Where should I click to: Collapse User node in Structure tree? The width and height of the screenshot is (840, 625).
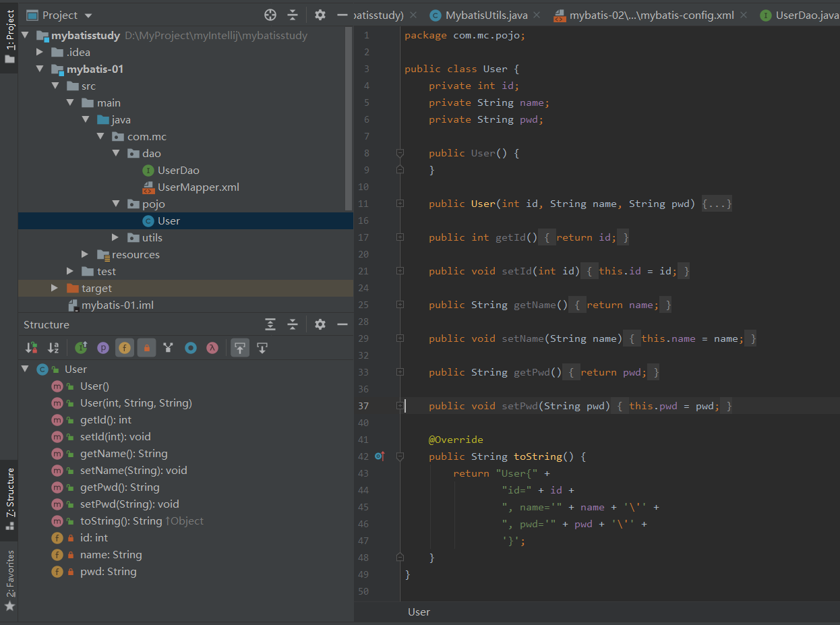tap(26, 369)
